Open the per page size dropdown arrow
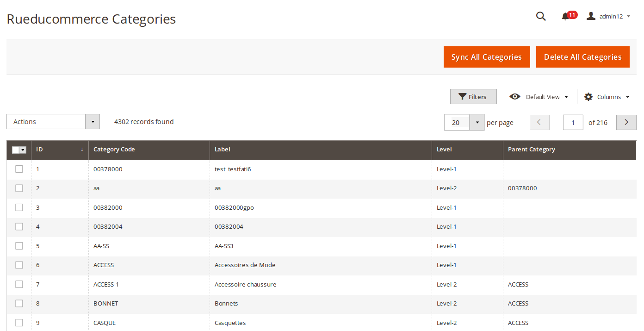644x331 pixels. (x=477, y=123)
